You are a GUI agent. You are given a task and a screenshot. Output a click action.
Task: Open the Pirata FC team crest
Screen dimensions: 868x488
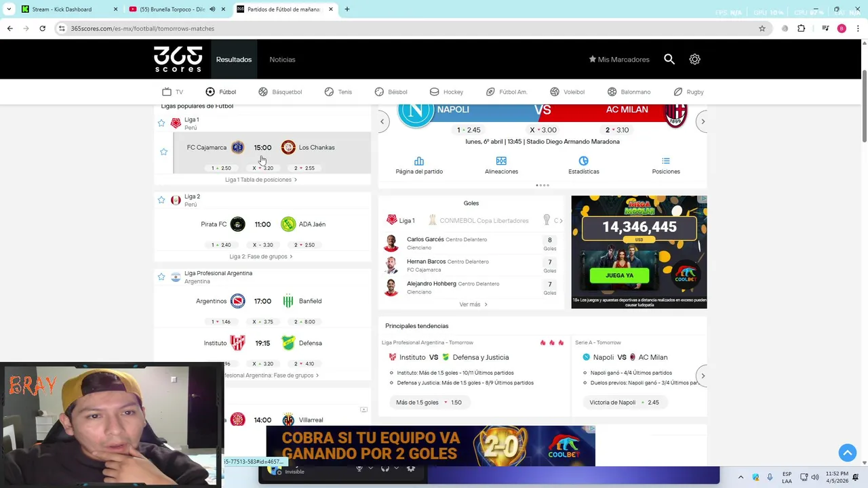pyautogui.click(x=237, y=224)
